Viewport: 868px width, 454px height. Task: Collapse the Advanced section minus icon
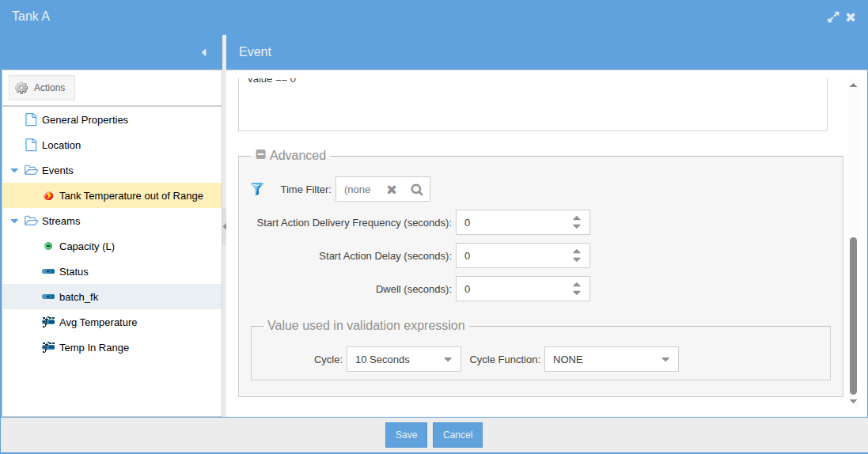click(x=261, y=155)
